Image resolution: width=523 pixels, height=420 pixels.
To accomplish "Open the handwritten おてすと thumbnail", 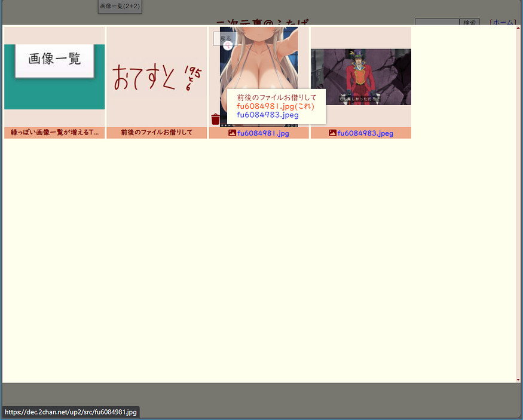I will point(157,76).
